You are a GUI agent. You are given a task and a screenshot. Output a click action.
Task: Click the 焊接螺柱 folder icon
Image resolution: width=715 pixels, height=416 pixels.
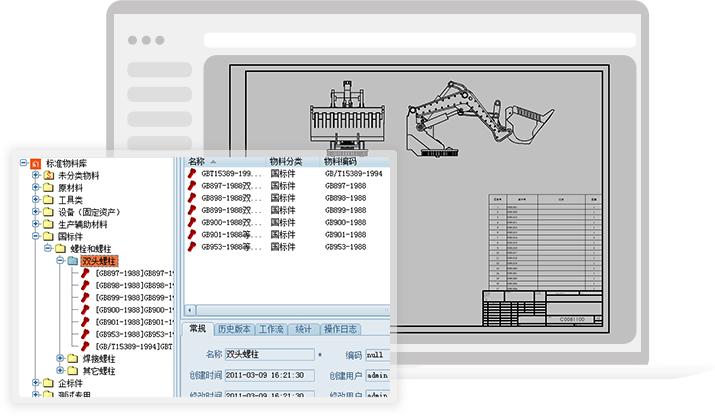73,358
